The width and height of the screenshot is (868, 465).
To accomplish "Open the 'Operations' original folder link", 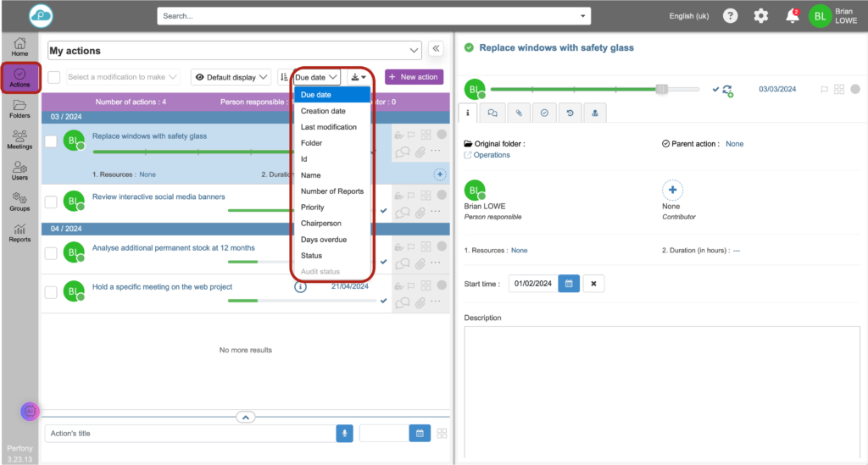I will click(x=492, y=155).
